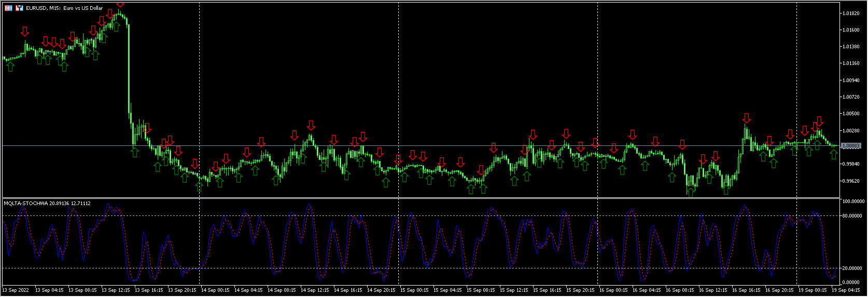Click the current price tag 1.00083
Screen dimensions: 868x297
(x=851, y=146)
